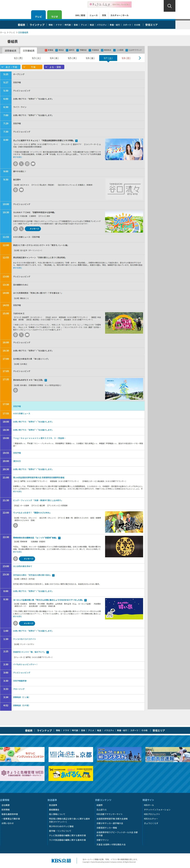Open うまDOKI program thumbnail
Screen dimensions: 190x868
[124, 323]
